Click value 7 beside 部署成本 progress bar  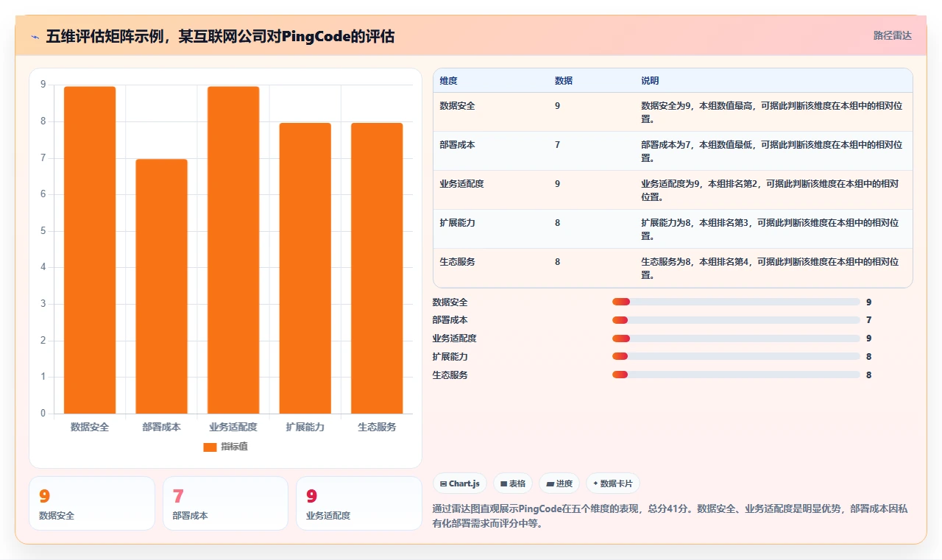click(x=869, y=320)
